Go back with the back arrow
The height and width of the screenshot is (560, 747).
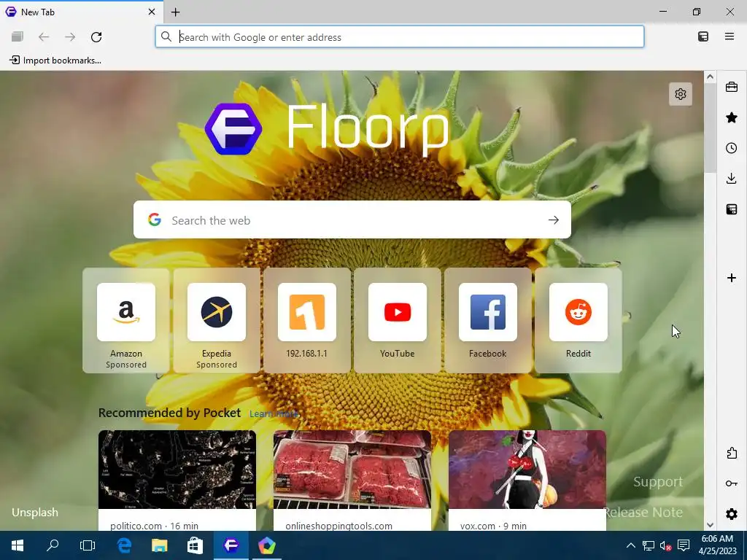[44, 36]
